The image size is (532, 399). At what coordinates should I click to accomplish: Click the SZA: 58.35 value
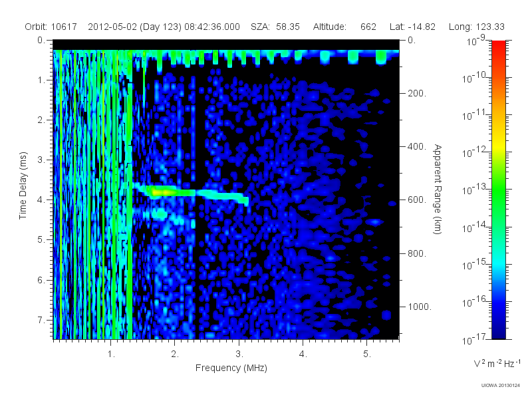click(x=275, y=27)
